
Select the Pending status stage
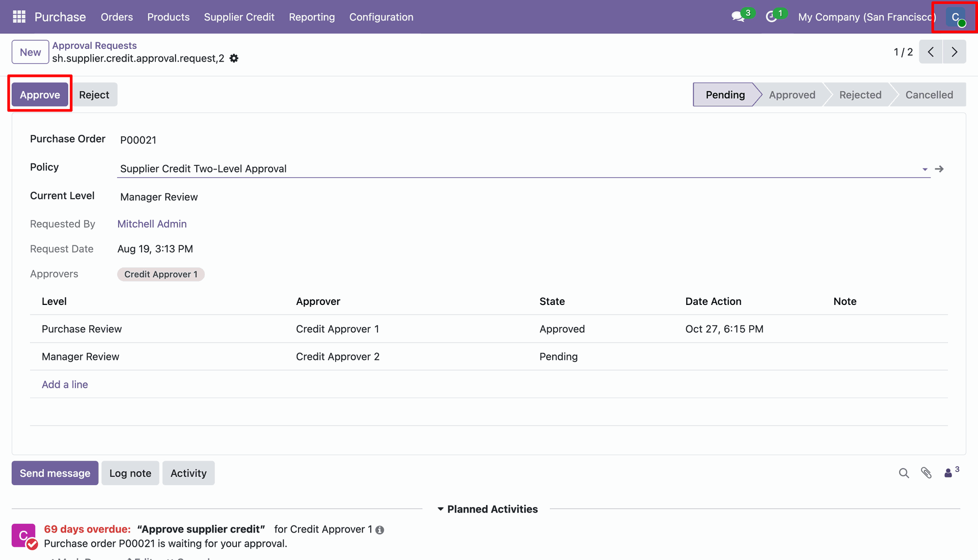pos(725,95)
